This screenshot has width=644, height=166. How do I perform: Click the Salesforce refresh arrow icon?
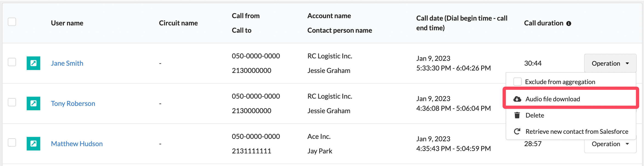[x=517, y=131]
